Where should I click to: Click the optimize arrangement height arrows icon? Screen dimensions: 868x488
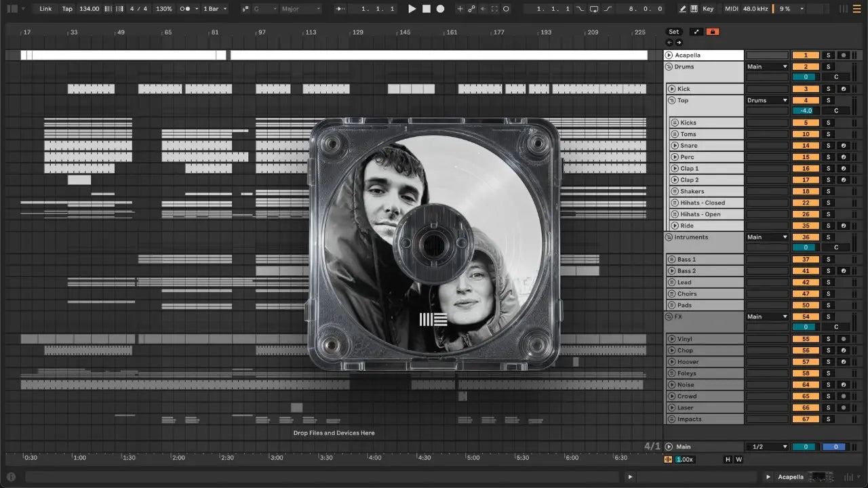click(696, 32)
